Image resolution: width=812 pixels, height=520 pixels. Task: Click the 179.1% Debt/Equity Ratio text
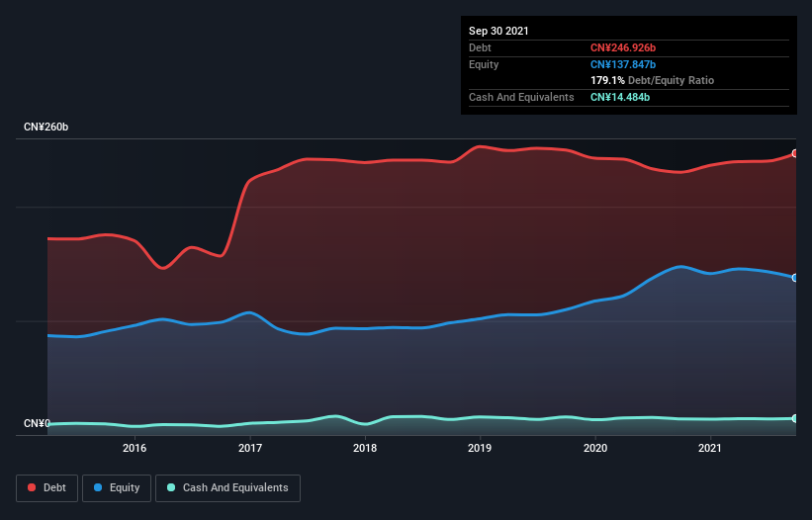[x=653, y=80]
